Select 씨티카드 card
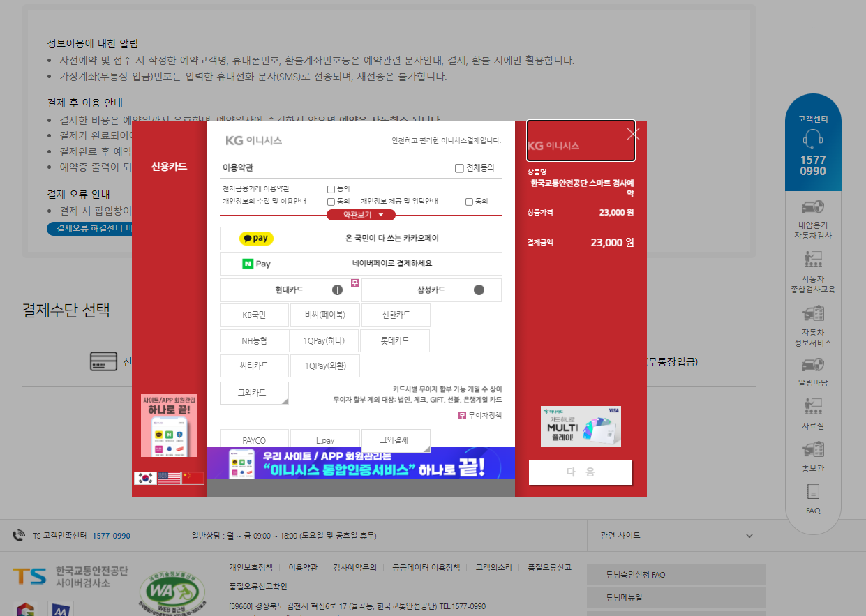 (x=254, y=366)
